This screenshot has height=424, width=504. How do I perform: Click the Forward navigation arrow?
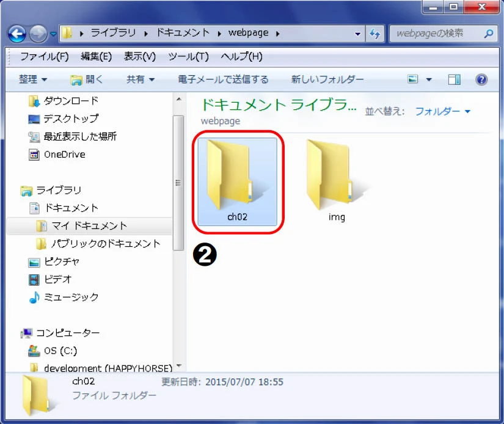click(x=38, y=34)
